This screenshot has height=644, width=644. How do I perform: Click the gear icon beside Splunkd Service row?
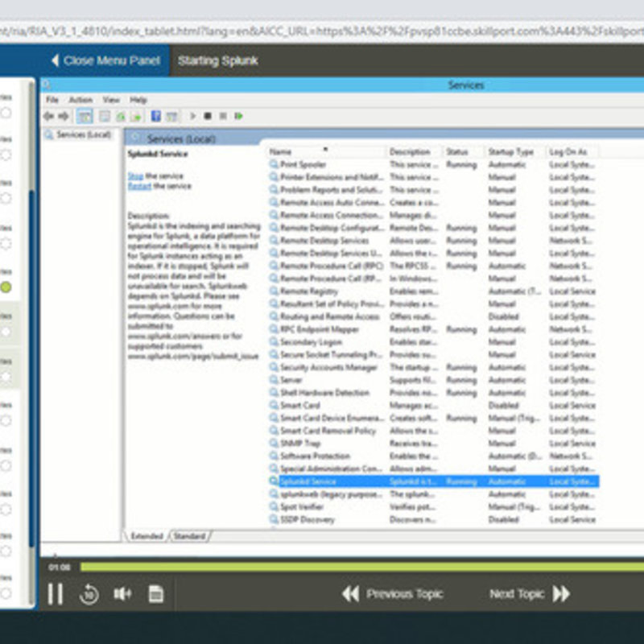pos(274,481)
